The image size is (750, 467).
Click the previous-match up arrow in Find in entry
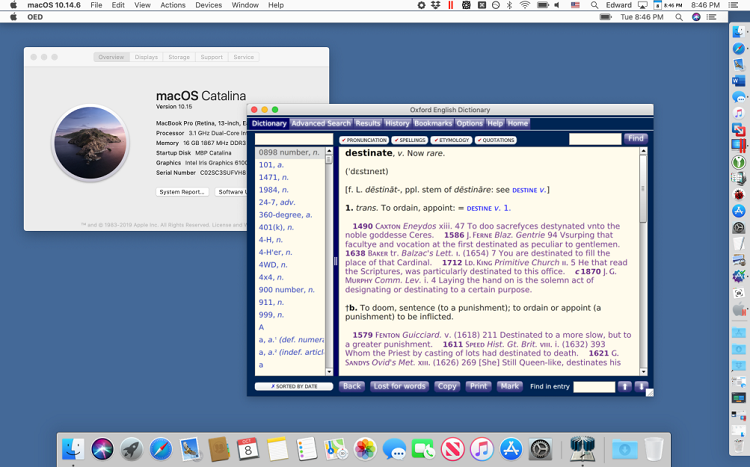pyautogui.click(x=624, y=386)
